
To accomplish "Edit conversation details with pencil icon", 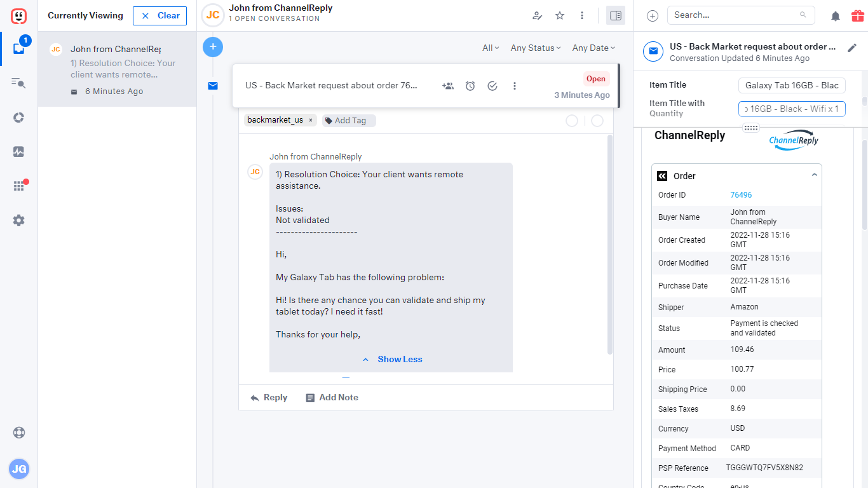I will click(x=852, y=48).
